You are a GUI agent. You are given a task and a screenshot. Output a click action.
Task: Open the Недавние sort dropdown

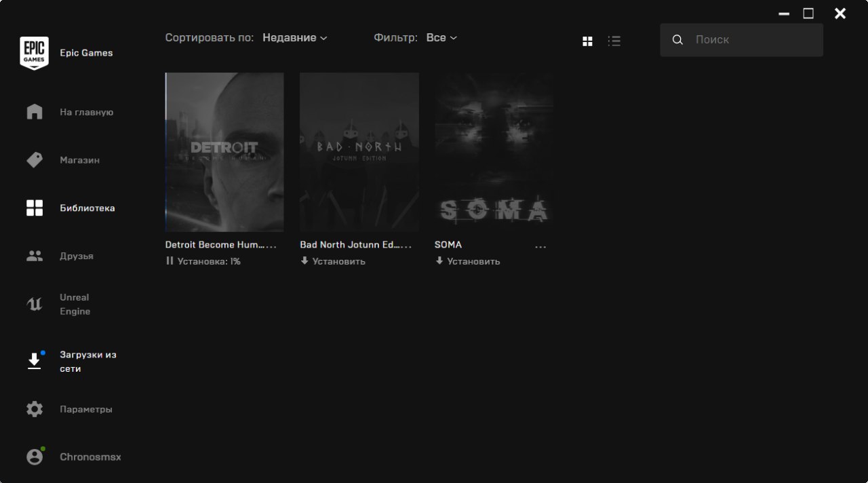pos(295,38)
